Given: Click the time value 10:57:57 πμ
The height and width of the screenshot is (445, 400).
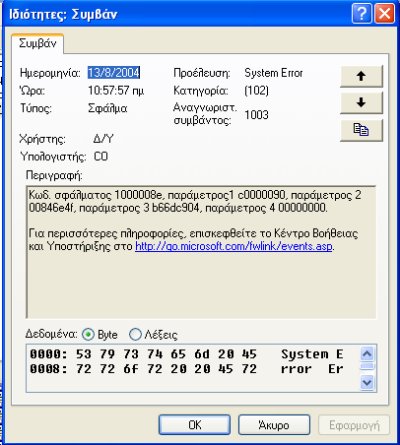Looking at the screenshot, I should pos(116,90).
